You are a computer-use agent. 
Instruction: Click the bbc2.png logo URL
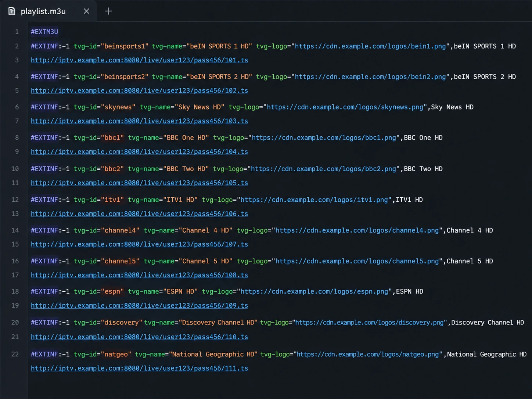pos(323,169)
